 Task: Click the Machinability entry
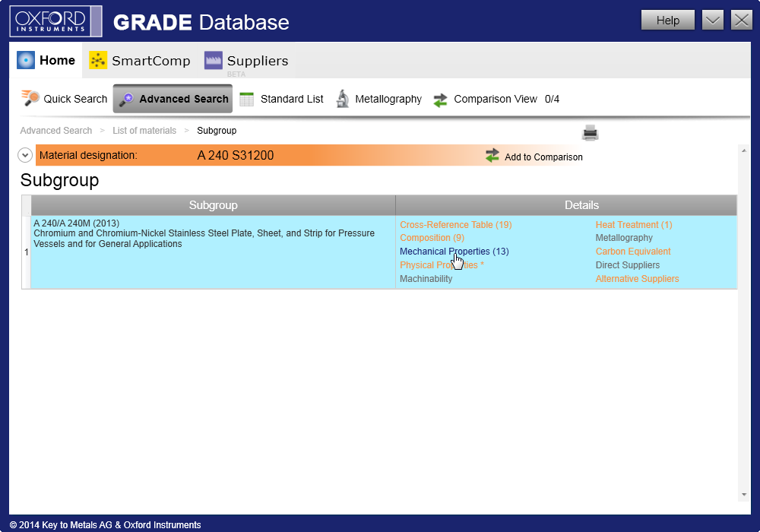pos(426,278)
